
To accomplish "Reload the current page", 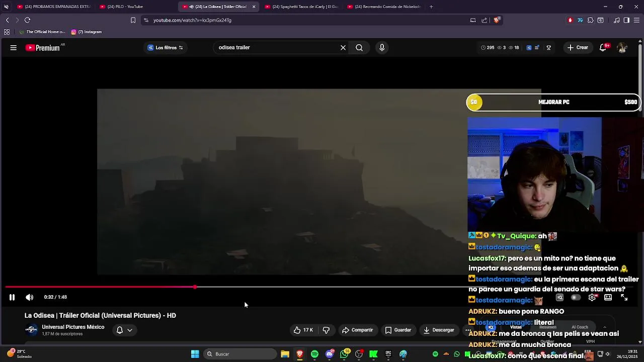I will pyautogui.click(x=27, y=20).
